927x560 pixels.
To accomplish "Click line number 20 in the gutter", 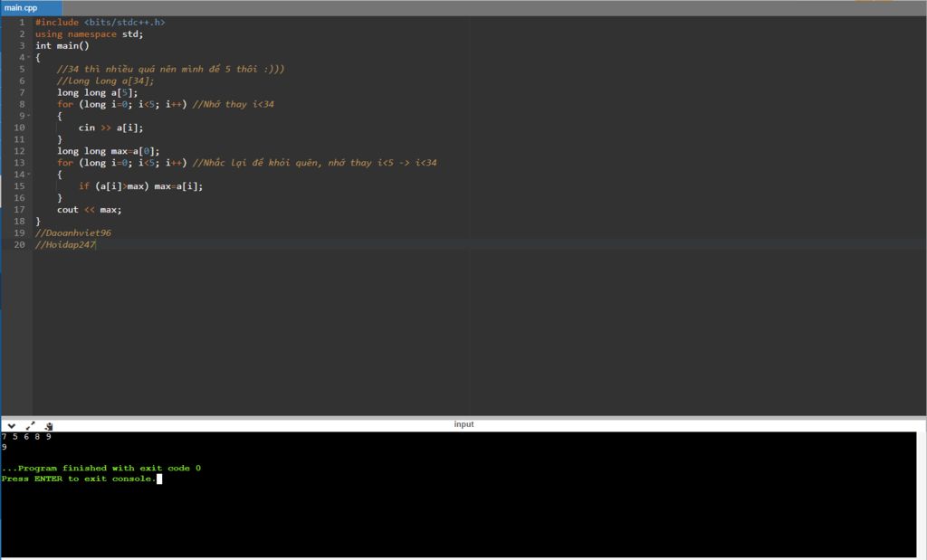I will (x=20, y=244).
